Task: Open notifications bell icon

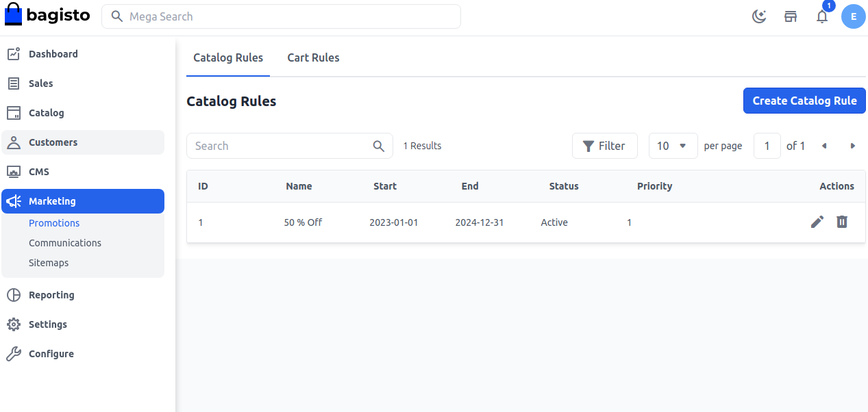Action: pos(822,17)
